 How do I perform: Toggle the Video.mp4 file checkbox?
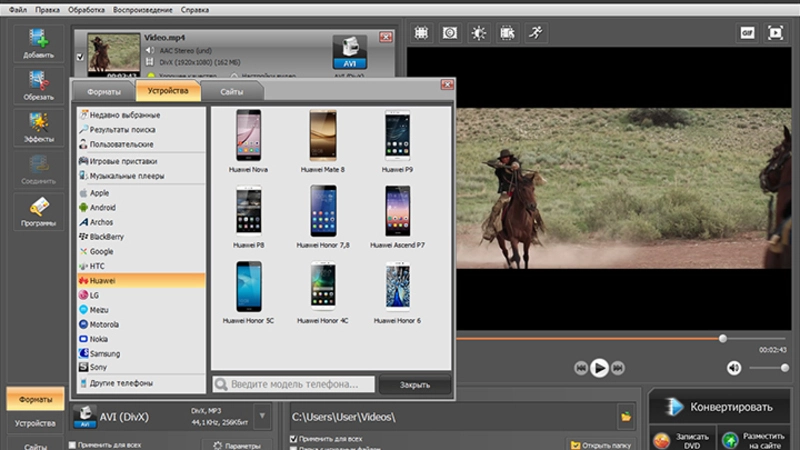(80, 58)
